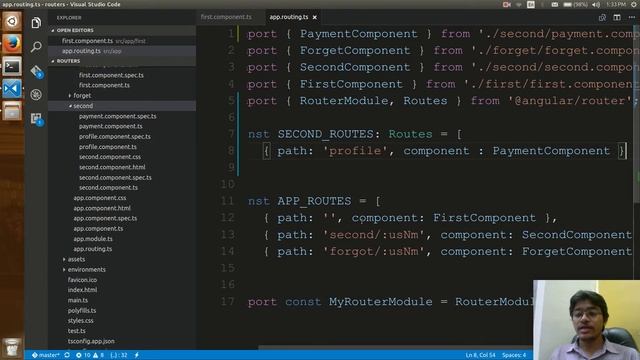Open the editor More Actions ellipsis menu
The image size is (640, 360).
pyautogui.click(x=631, y=18)
